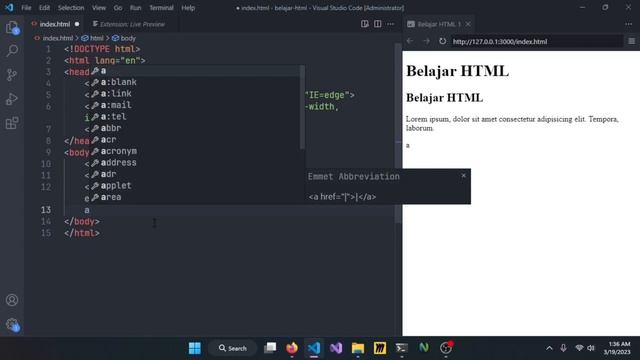Image resolution: width=640 pixels, height=360 pixels.
Task: Click the microphone tray icon
Action: coord(563,348)
